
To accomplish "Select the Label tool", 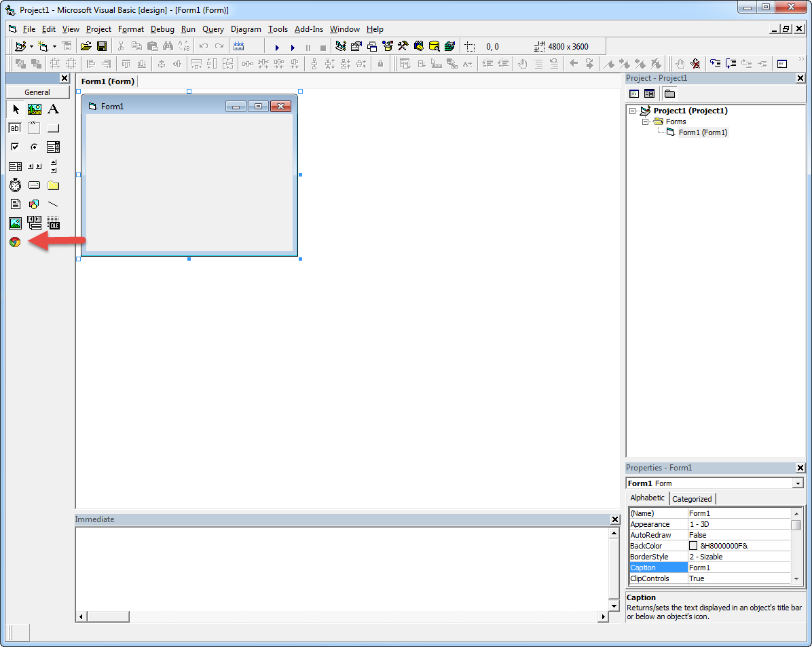I will click(53, 109).
